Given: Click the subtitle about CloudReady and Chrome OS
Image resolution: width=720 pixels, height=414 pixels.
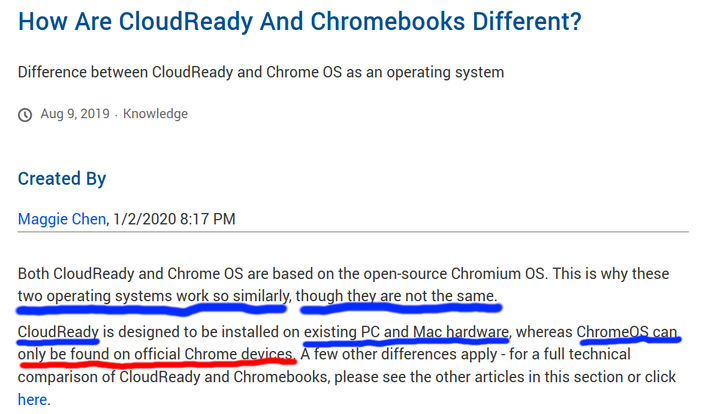Looking at the screenshot, I should tap(261, 72).
